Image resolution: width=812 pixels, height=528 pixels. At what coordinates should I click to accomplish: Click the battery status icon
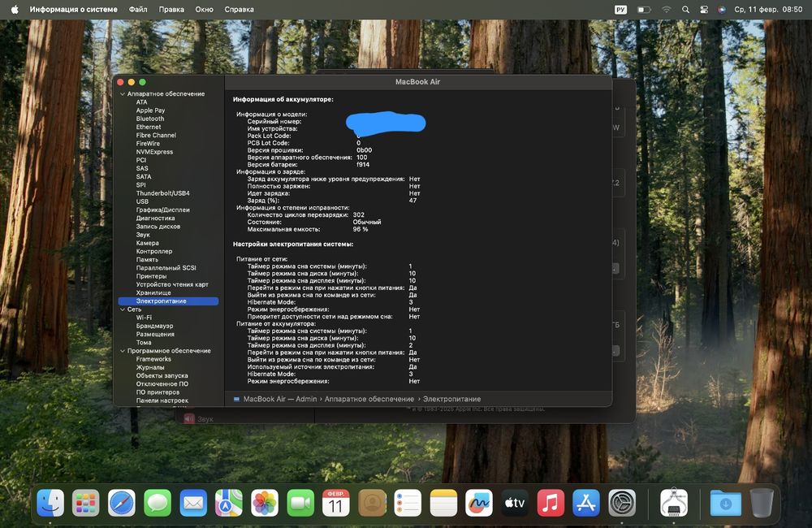tap(644, 9)
